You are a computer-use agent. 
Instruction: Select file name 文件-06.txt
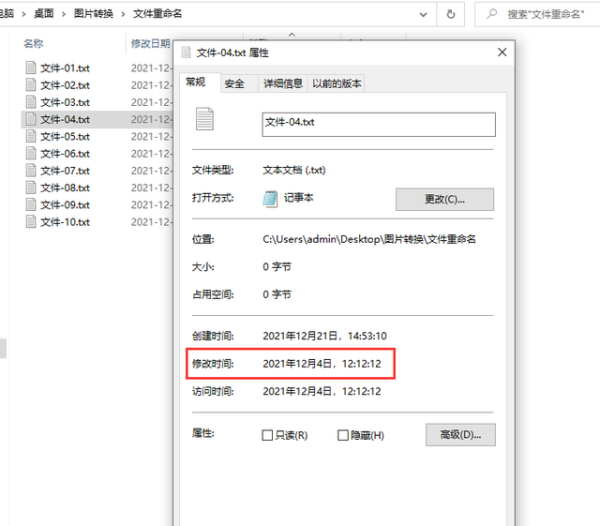pos(65,153)
